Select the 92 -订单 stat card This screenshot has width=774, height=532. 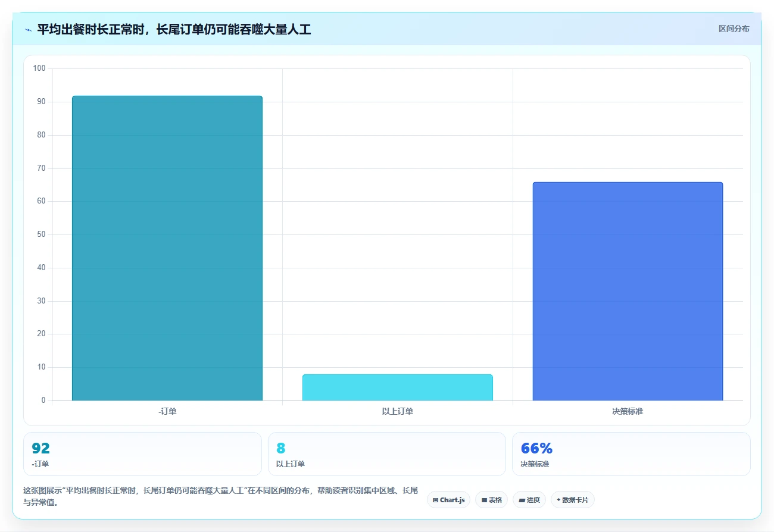pos(142,454)
